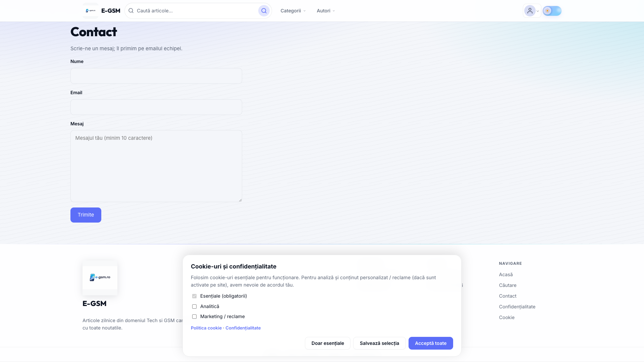Click into the Mesaj text area

click(x=156, y=166)
